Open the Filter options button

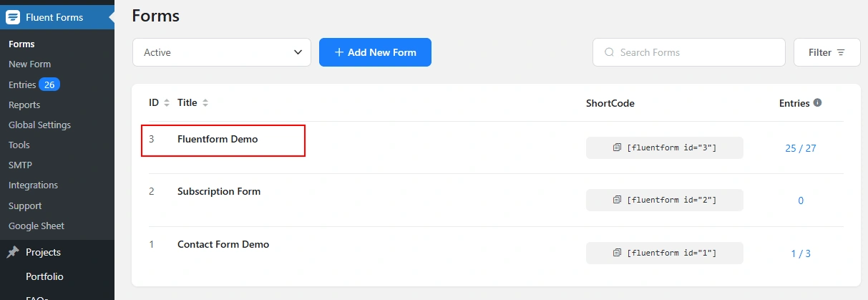[x=826, y=52]
